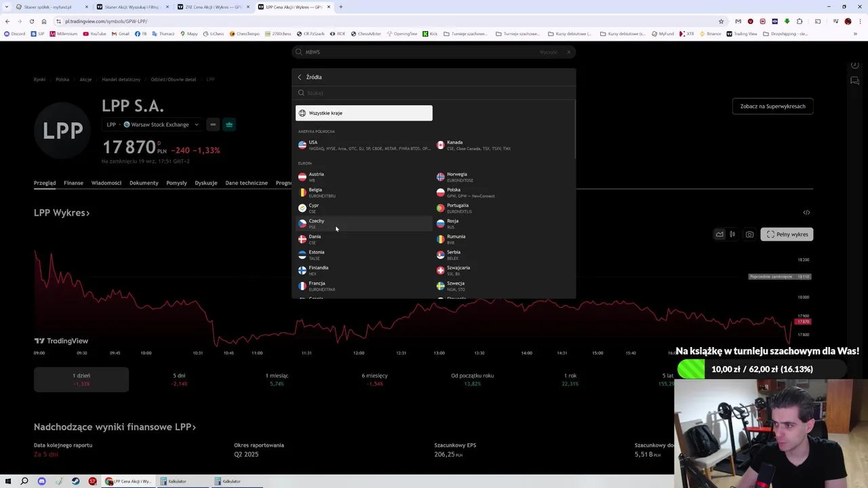Select '1 dzień' time range
The image size is (868, 488).
[x=81, y=380]
